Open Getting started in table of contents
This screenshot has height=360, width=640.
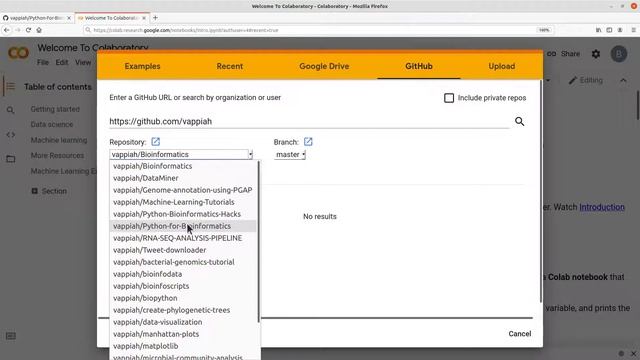(55, 109)
